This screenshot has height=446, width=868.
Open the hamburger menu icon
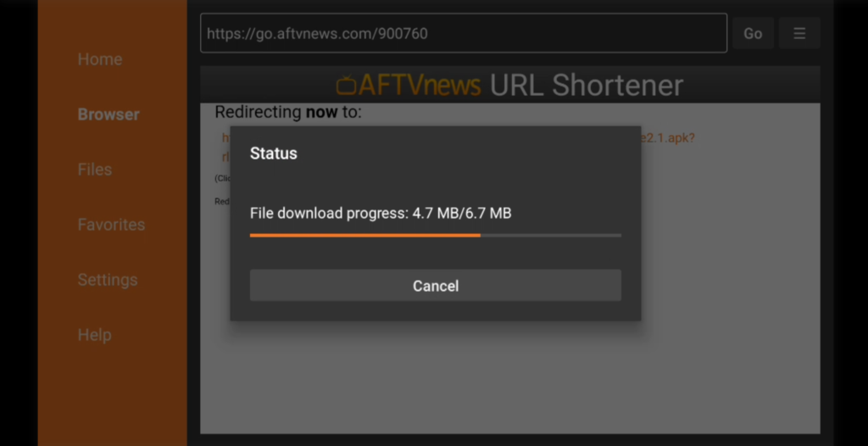click(x=798, y=33)
